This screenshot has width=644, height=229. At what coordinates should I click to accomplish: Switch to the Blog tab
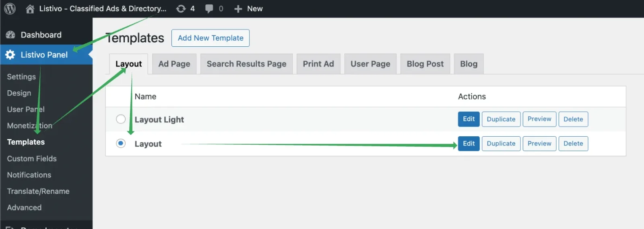coord(469,64)
